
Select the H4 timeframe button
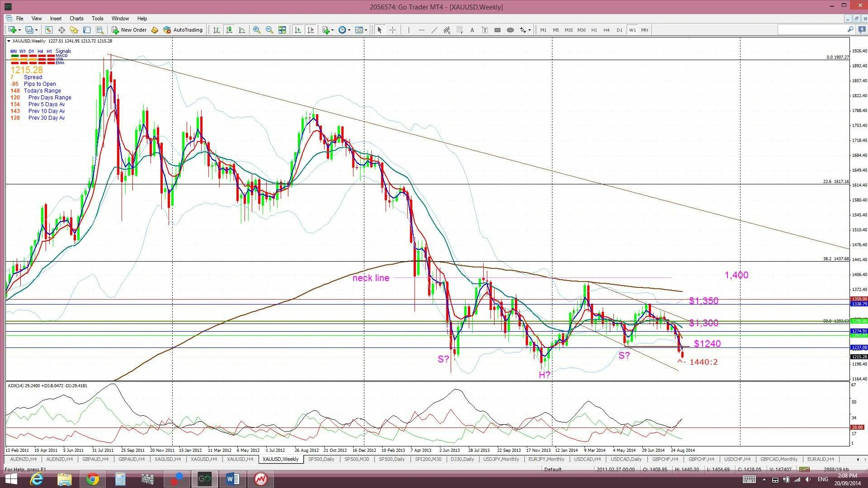tap(606, 30)
